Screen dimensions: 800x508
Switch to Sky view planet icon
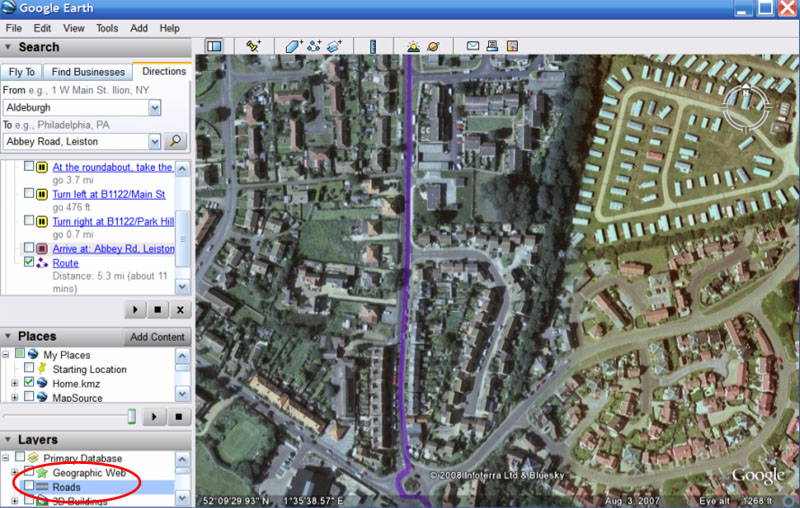(x=433, y=46)
